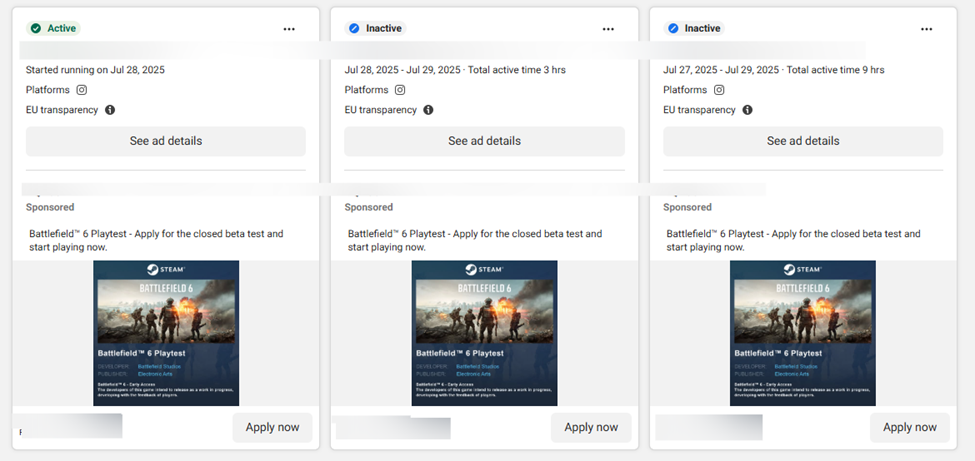Screen dimensions: 975x461
Task: Click Apply now on the Active ad card
Action: click(x=272, y=427)
